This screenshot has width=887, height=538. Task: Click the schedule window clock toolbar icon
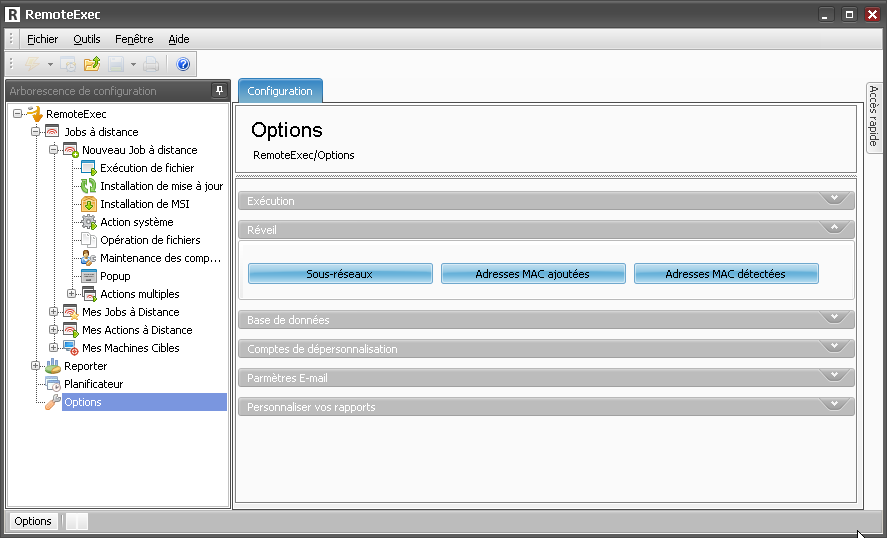point(68,64)
